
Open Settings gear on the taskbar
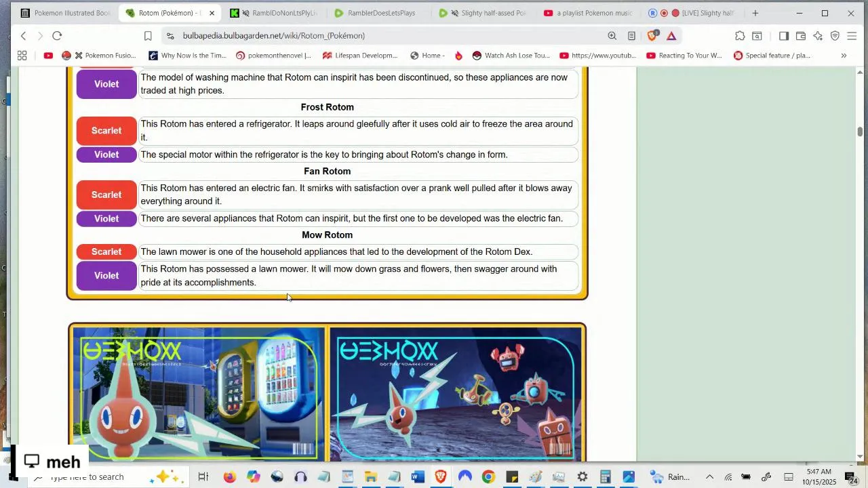click(x=582, y=477)
